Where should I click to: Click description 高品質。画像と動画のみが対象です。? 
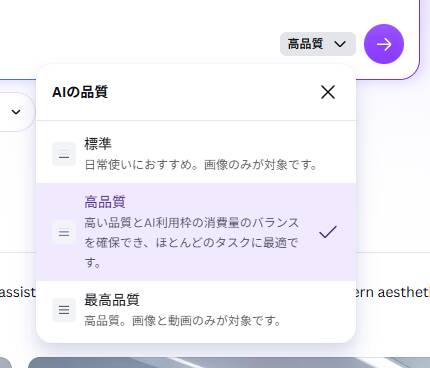pos(183,321)
